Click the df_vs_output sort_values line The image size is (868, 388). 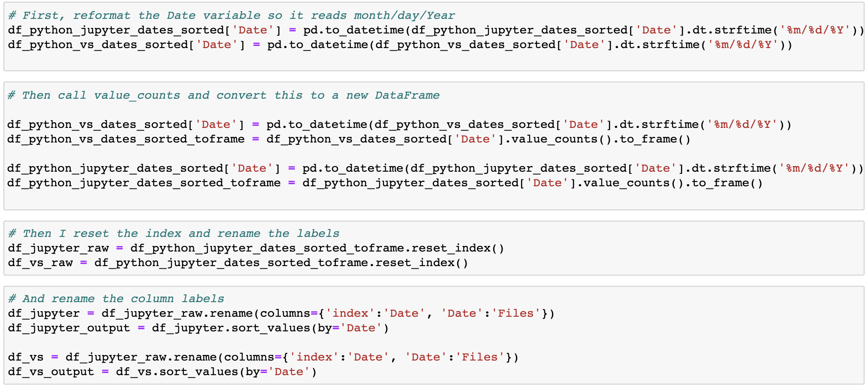pos(163,372)
